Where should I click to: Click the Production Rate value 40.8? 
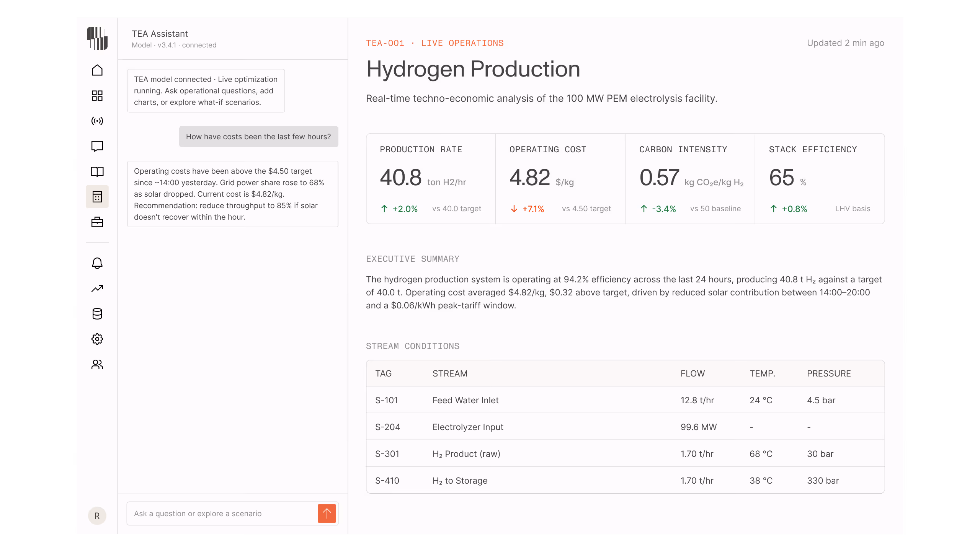[x=401, y=178]
